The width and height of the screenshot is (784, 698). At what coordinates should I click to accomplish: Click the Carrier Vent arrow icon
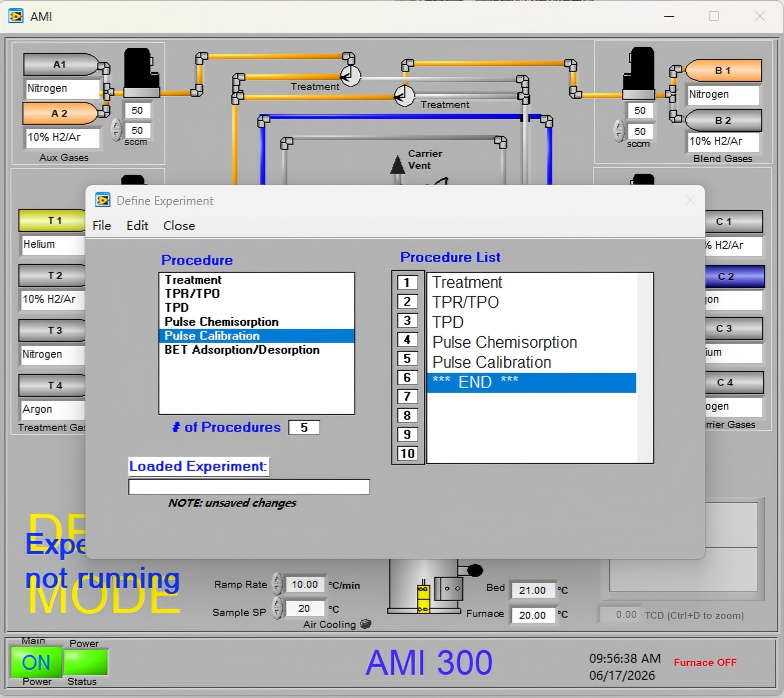pyautogui.click(x=397, y=165)
